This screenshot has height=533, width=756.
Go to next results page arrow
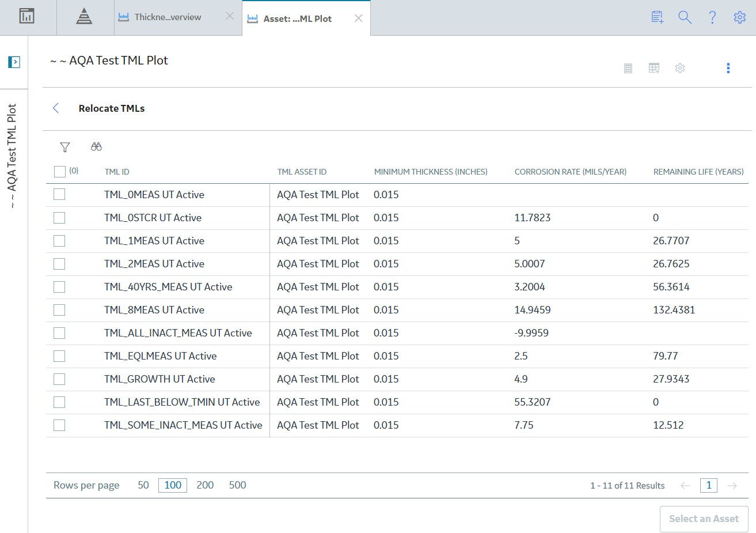click(732, 486)
